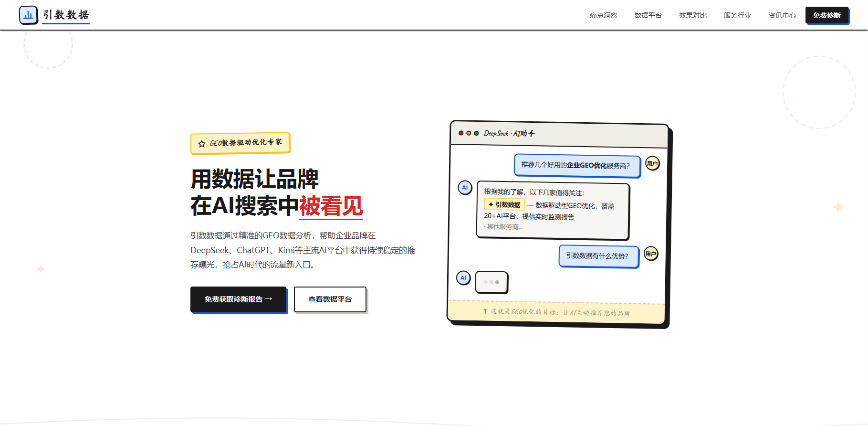This screenshot has width=868, height=426.
Task: Click the 推荐几个好用的企业GEO优化服务商 chat bubble
Action: [577, 165]
